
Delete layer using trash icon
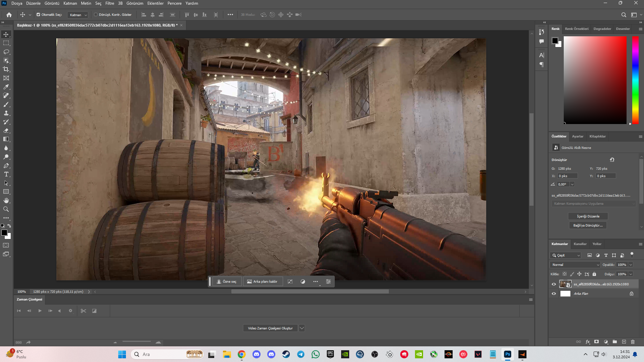(633, 342)
